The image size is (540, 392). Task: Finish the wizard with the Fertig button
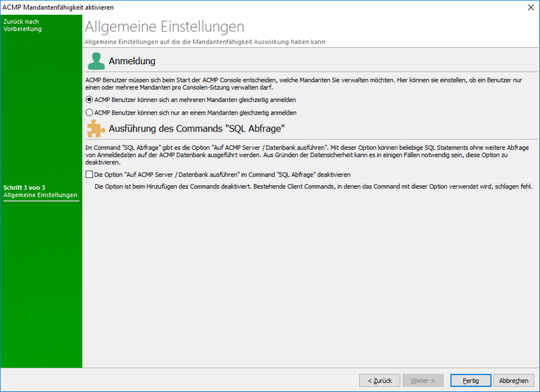(x=471, y=380)
